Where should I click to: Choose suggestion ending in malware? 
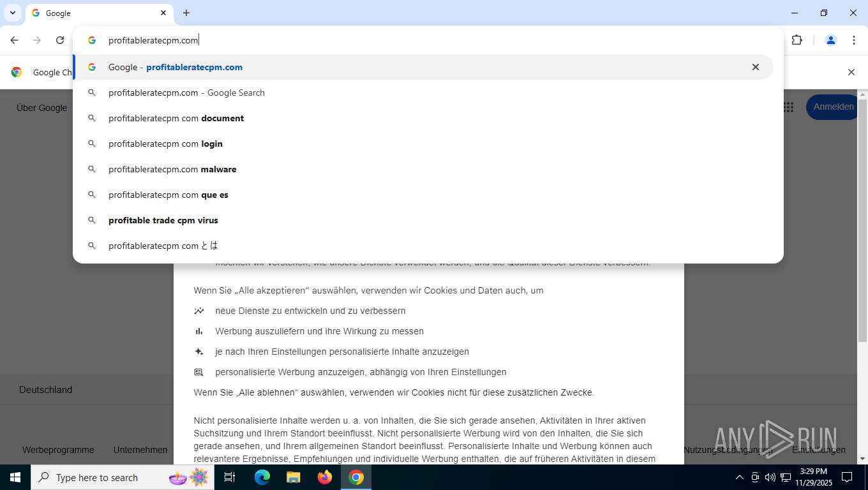[423, 169]
